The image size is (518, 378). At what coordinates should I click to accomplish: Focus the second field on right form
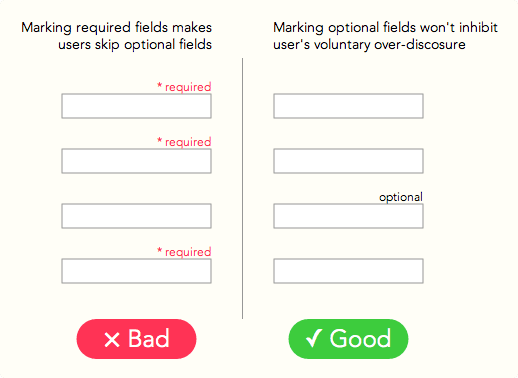click(348, 161)
